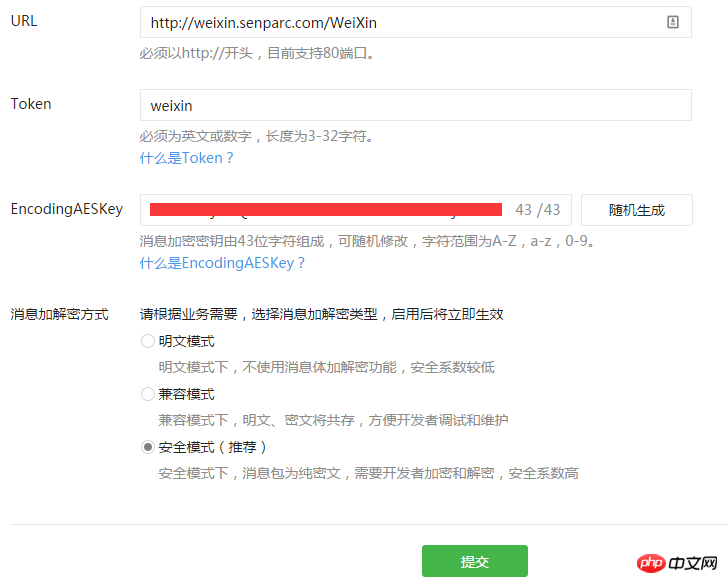Click the green 提交 submit button
This screenshot has height=583, width=728.
[474, 561]
